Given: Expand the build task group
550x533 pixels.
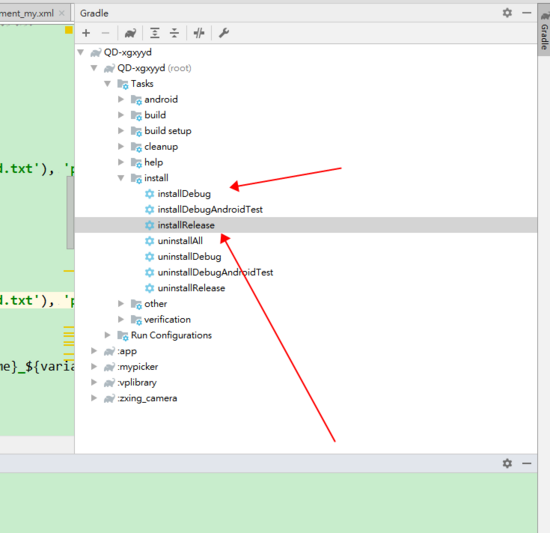Looking at the screenshot, I should [121, 115].
